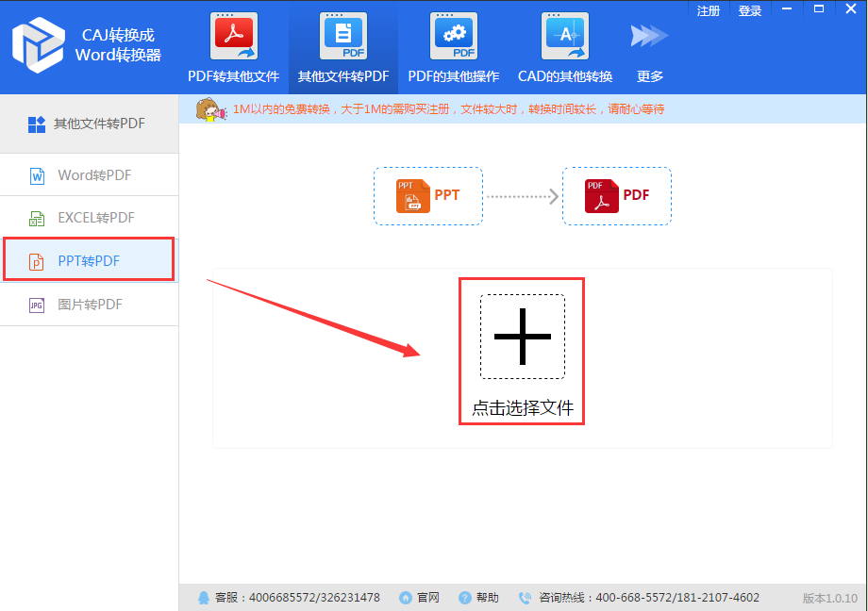This screenshot has height=611, width=868.
Task: Click the 帮助 question mark icon
Action: tap(465, 598)
